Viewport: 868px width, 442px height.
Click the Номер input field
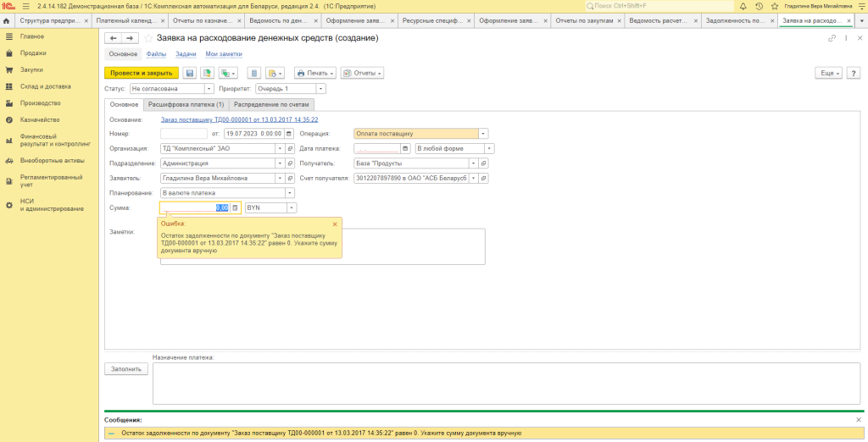pos(183,134)
